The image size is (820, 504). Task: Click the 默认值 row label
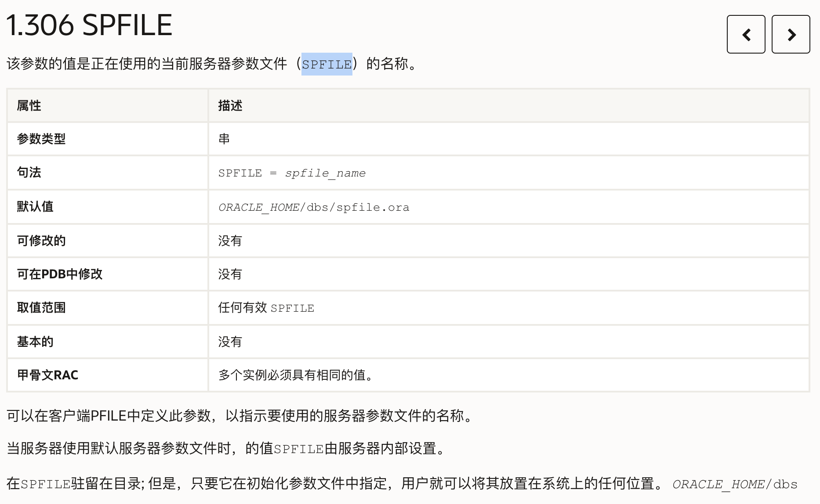pyautogui.click(x=35, y=206)
